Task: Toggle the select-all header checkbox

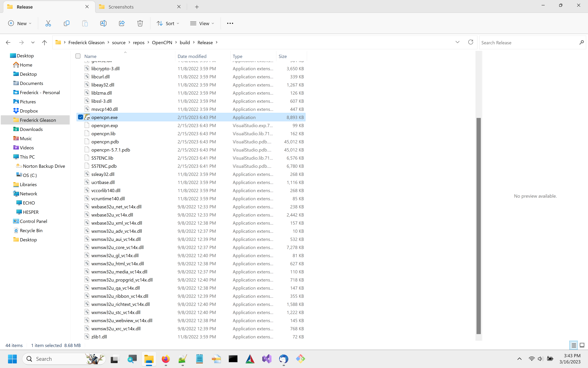Action: 78,56
